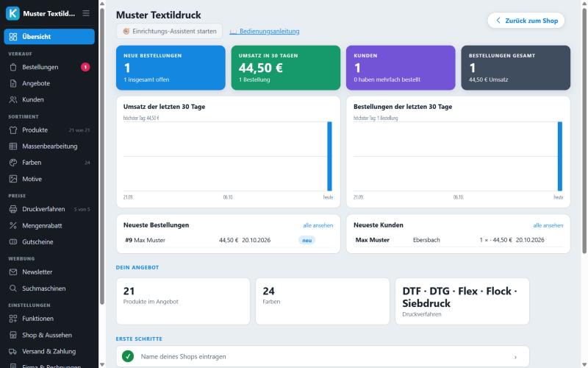The height and width of the screenshot is (368, 588).
Task: Click the back chevron in Zurück zum Shop
Action: 498,21
